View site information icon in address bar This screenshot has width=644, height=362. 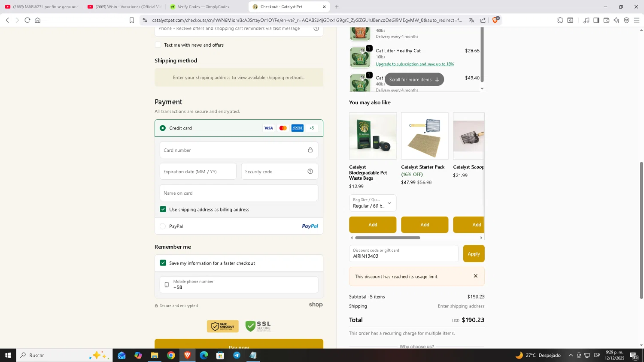145,20
